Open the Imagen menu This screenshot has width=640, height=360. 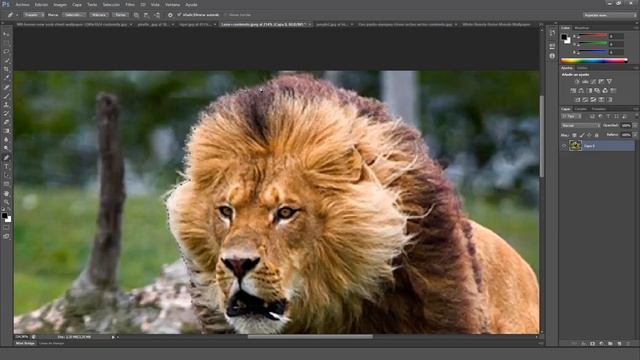coord(60,4)
